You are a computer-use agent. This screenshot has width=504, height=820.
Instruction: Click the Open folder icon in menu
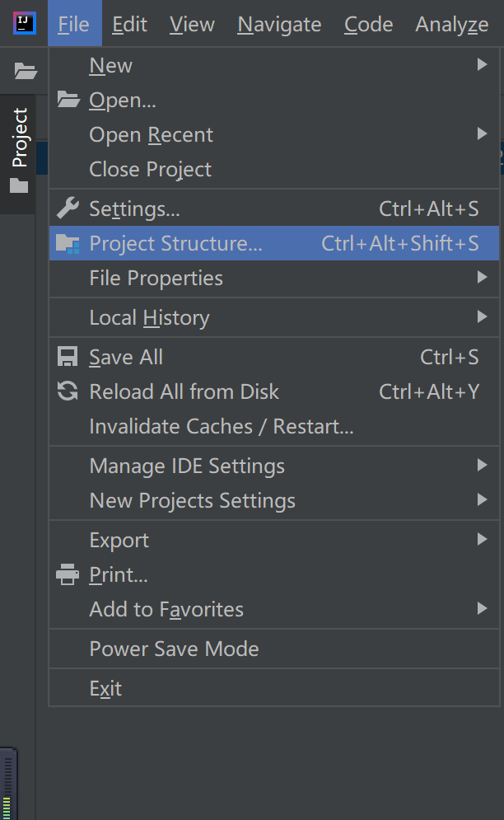68,101
